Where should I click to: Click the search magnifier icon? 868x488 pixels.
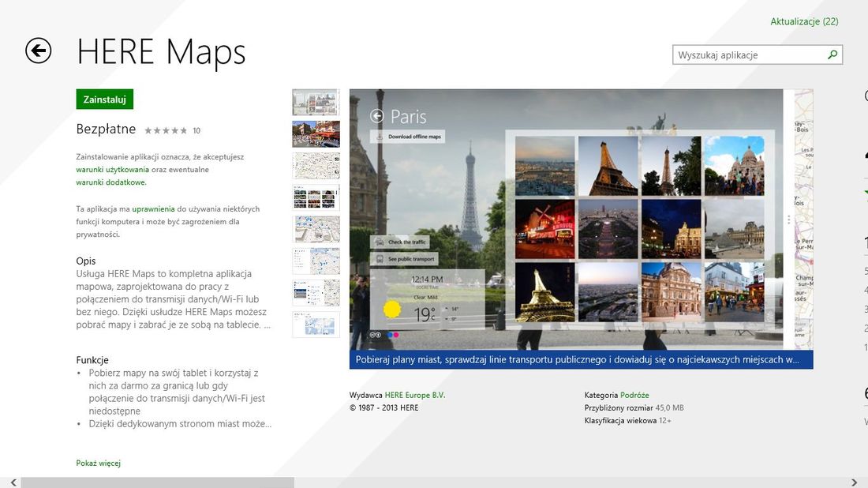(832, 54)
